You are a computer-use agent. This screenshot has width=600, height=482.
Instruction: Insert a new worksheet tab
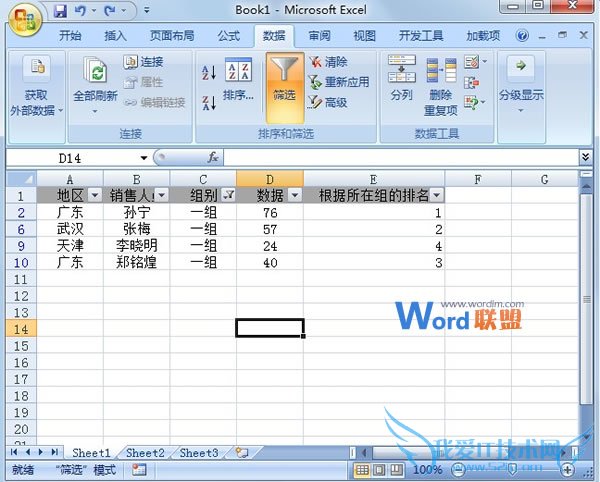tap(242, 453)
